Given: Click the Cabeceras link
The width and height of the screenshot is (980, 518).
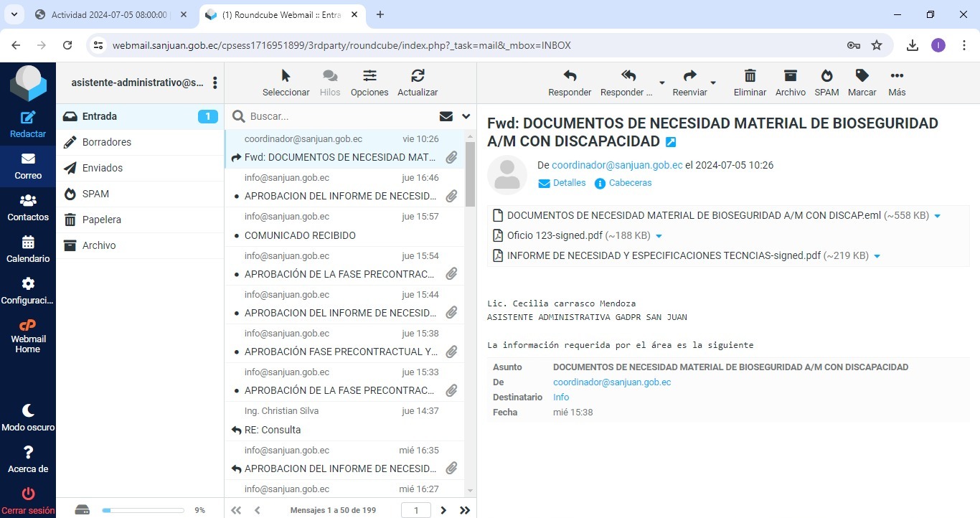Looking at the screenshot, I should coord(630,183).
